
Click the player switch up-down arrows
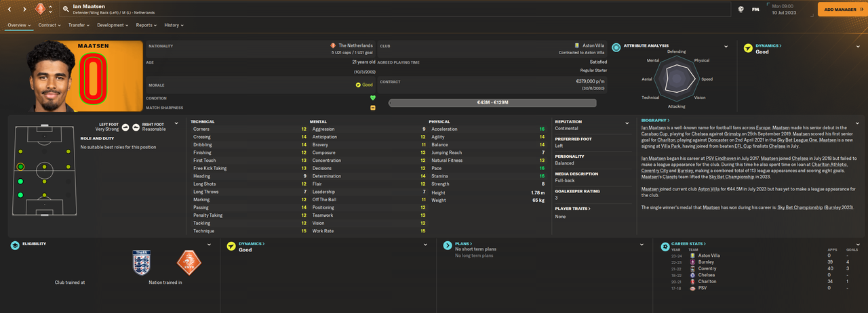[52, 9]
